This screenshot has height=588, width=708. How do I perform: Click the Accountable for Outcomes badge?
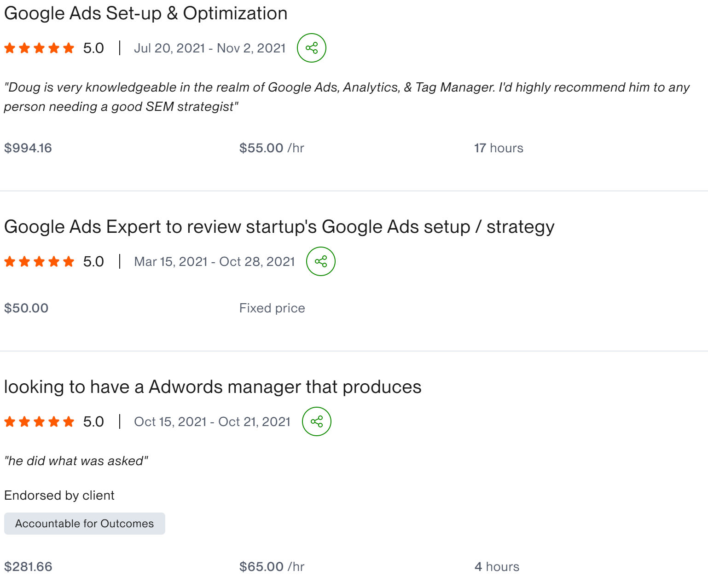coord(85,524)
